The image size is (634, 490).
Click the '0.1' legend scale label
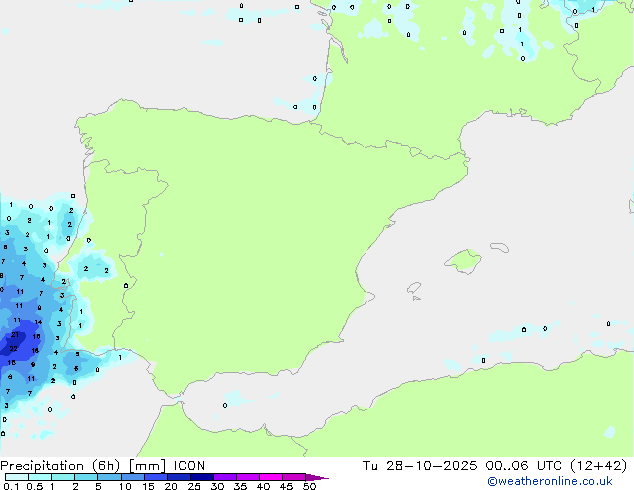point(11,486)
